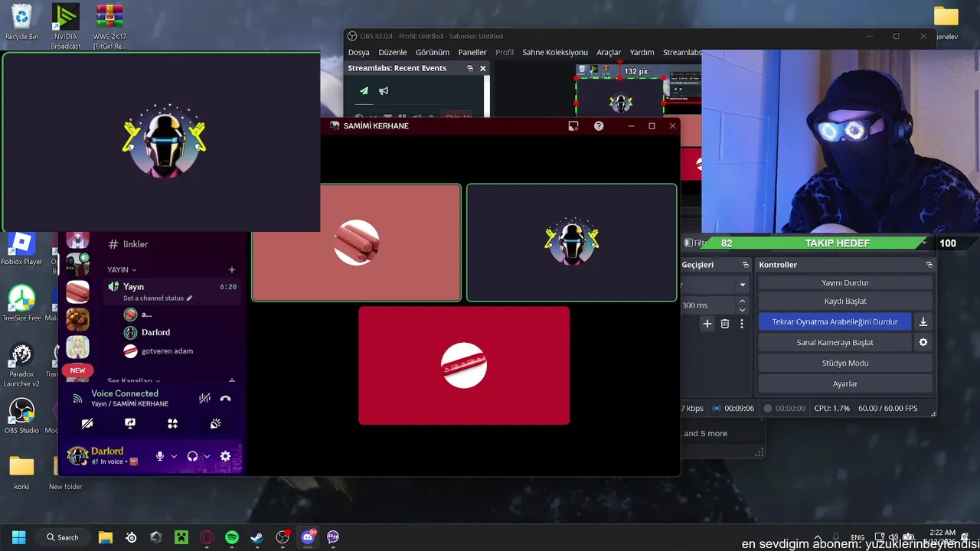Click Sanal Kamerayı Başlat
The image size is (980, 551).
[x=835, y=342]
